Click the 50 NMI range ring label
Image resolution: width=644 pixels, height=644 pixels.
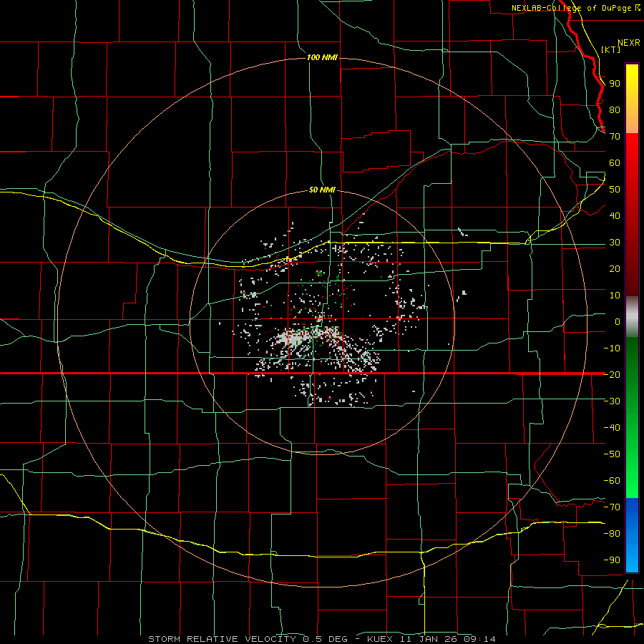click(322, 190)
